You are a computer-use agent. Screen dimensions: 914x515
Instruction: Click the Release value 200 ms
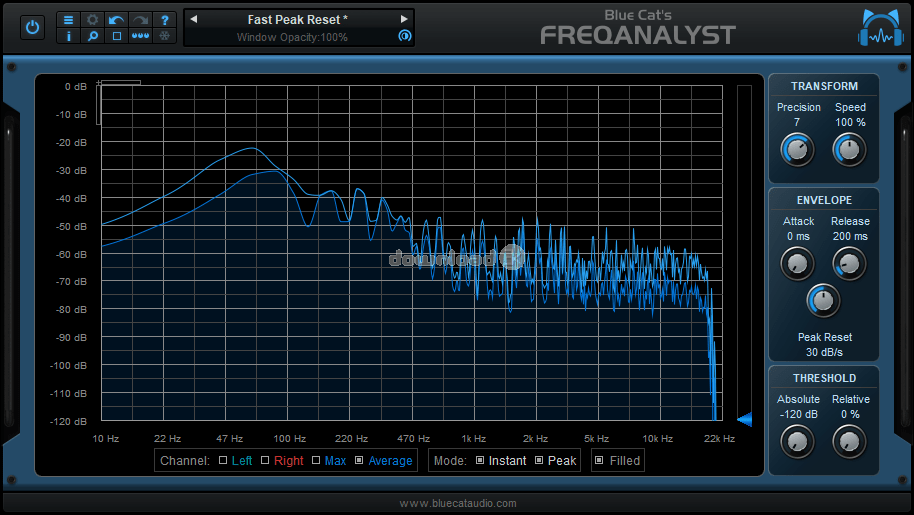click(x=850, y=237)
